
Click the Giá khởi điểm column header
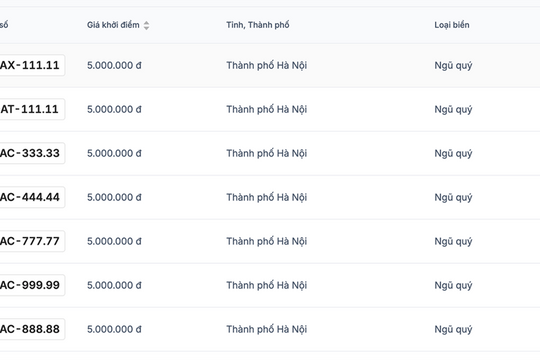[x=113, y=25]
